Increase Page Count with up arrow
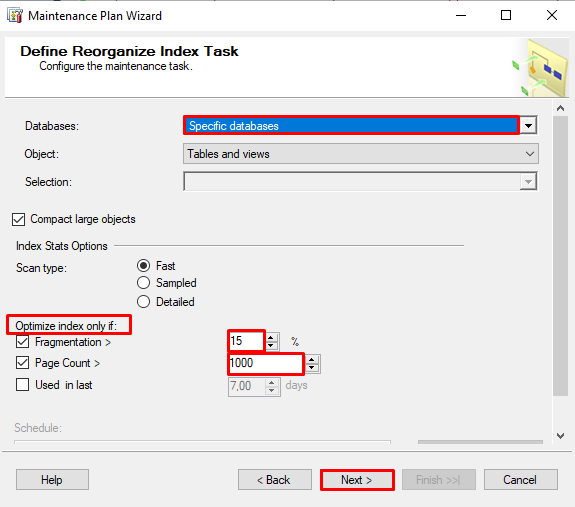The height and width of the screenshot is (507, 575). (x=312, y=360)
